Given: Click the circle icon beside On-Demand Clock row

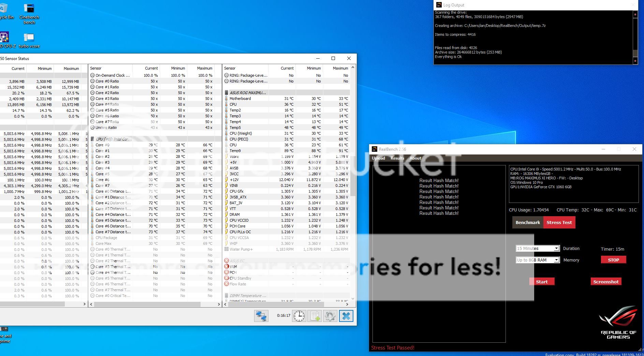Looking at the screenshot, I should [92, 75].
